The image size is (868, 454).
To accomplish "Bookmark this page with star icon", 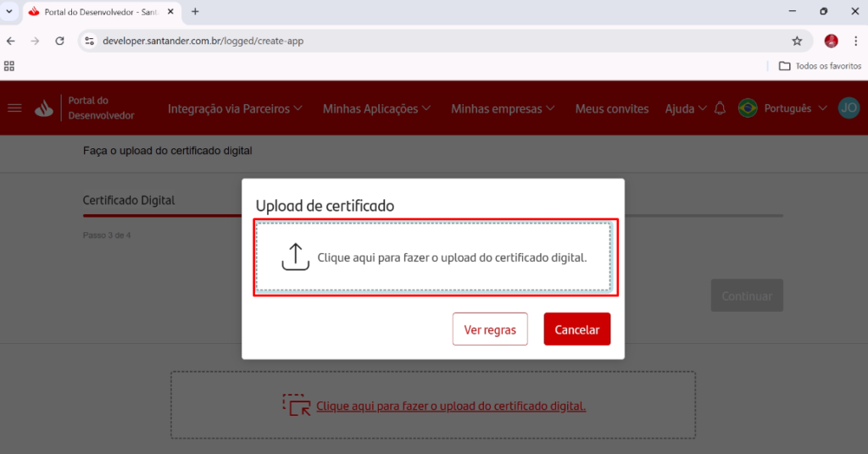I will coord(797,41).
